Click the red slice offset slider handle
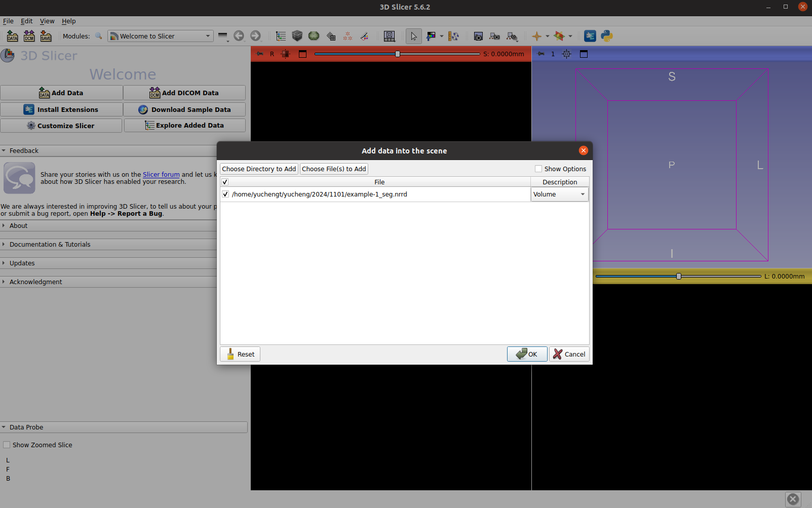The image size is (812, 508). point(398,54)
